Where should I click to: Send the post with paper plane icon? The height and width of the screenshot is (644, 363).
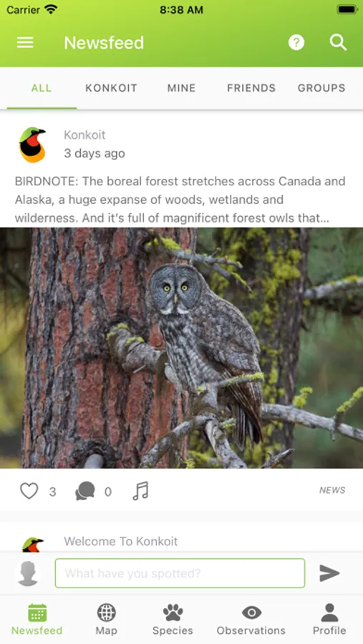pyautogui.click(x=329, y=573)
